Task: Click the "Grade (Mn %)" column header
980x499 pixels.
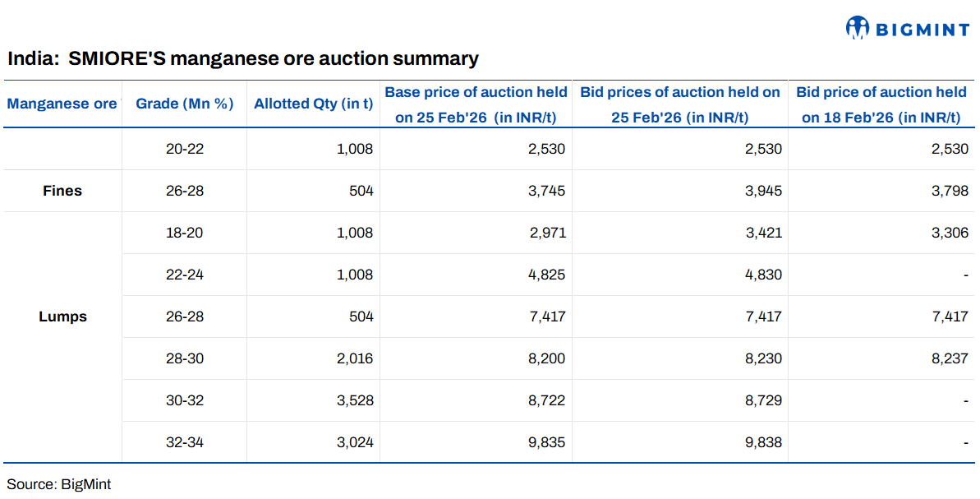Action: point(185,104)
